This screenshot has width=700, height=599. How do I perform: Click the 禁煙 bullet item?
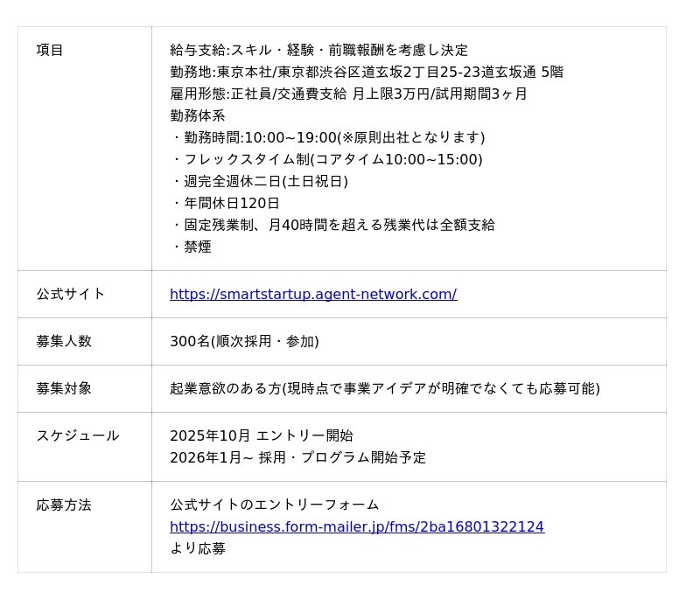pos(192,247)
